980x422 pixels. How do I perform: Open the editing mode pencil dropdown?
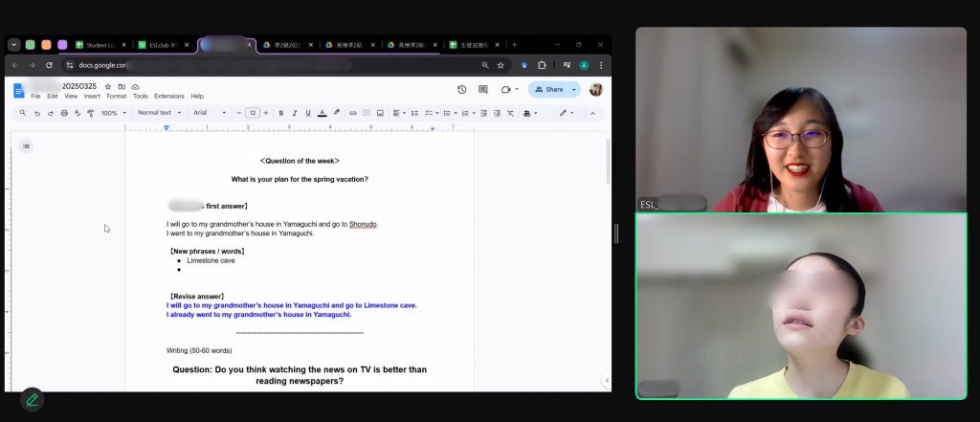point(567,113)
